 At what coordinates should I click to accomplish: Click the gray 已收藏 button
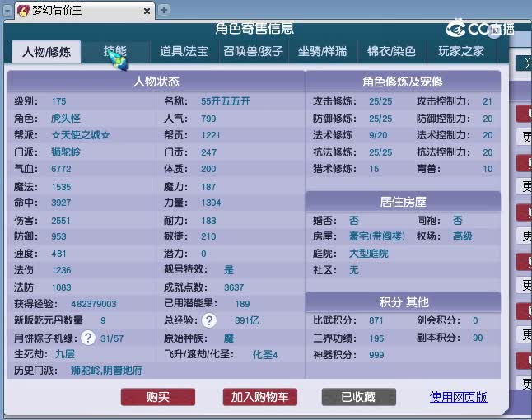(x=358, y=397)
